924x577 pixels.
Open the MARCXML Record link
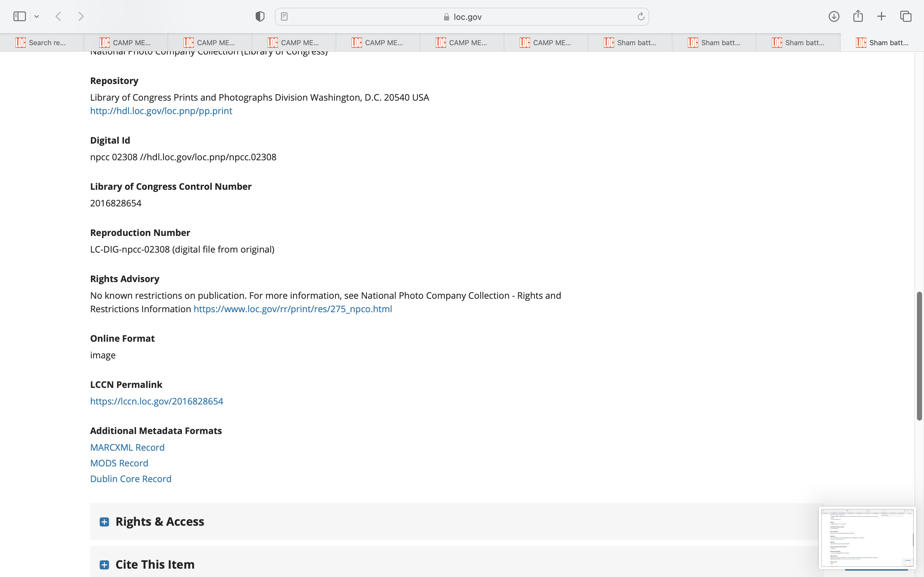point(127,447)
